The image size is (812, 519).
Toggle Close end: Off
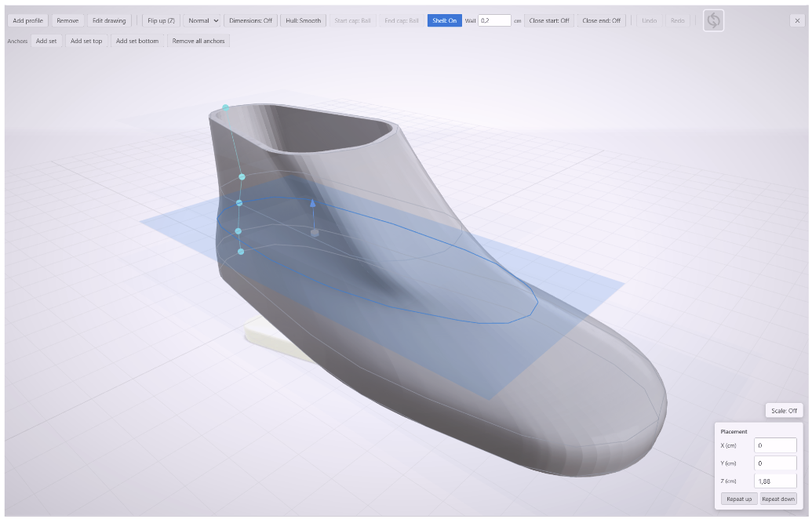pyautogui.click(x=601, y=20)
